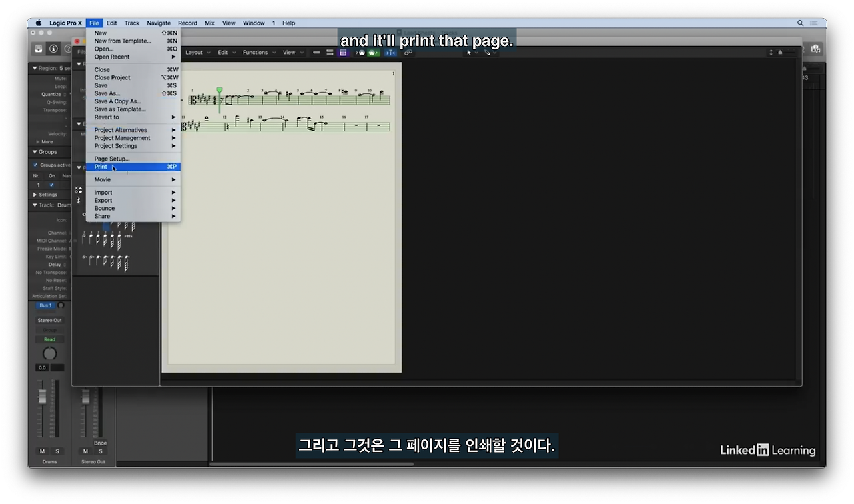Select the pencil tool in score editor
Viewport: 854px width, 504px height.
(488, 53)
